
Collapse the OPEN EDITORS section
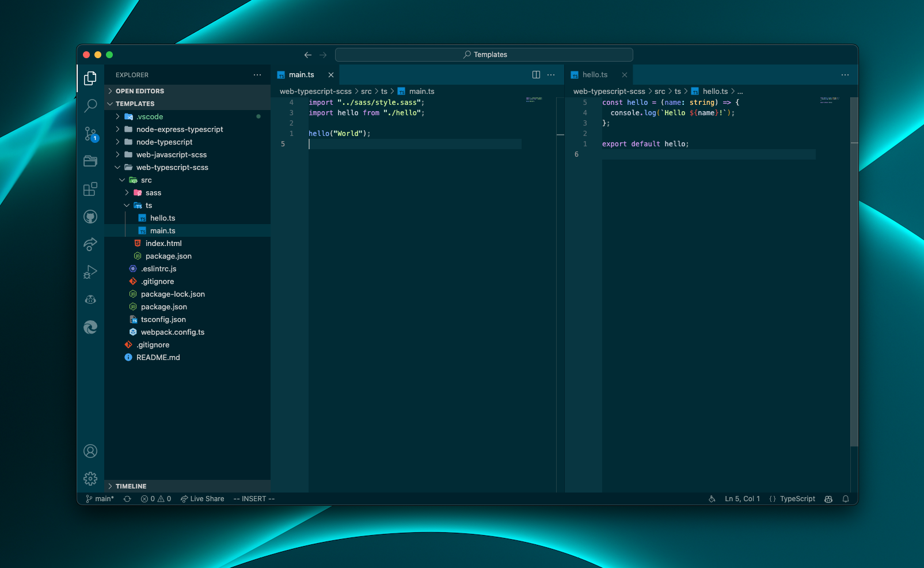(139, 90)
